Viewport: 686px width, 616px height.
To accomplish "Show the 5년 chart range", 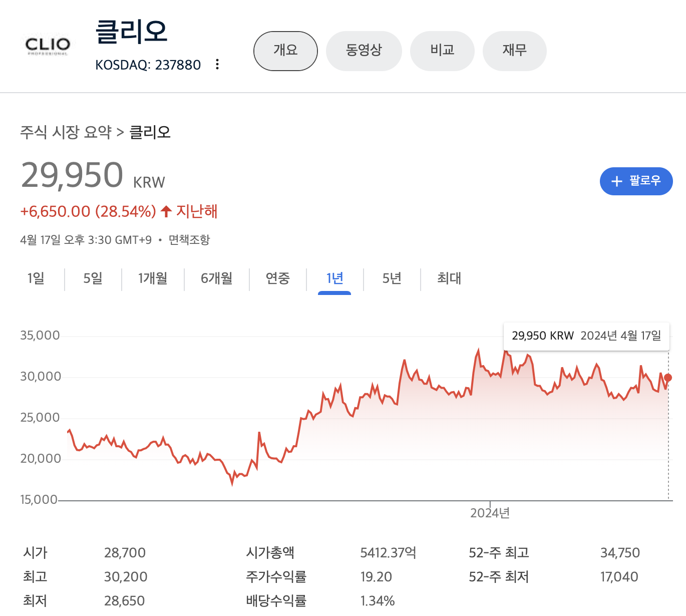I will click(392, 278).
